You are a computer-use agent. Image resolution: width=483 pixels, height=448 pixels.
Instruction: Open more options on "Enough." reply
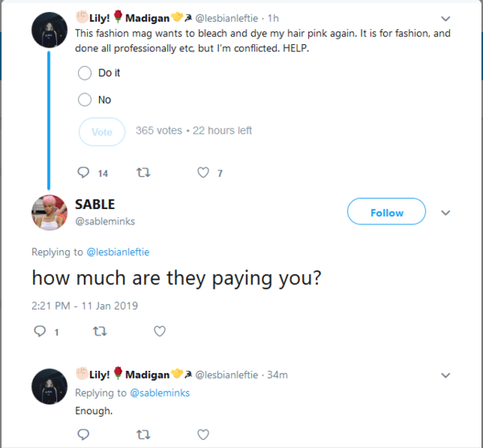click(x=446, y=375)
